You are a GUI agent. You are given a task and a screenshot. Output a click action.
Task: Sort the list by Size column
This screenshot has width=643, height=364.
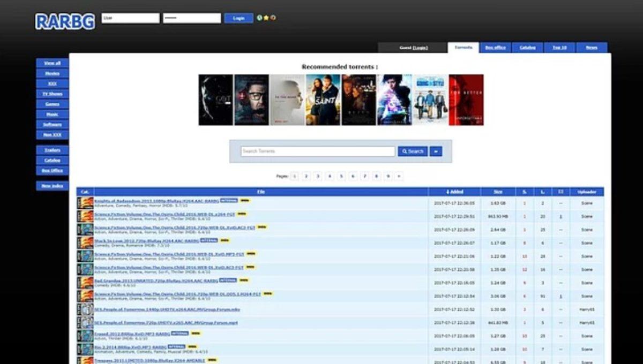pyautogui.click(x=497, y=192)
